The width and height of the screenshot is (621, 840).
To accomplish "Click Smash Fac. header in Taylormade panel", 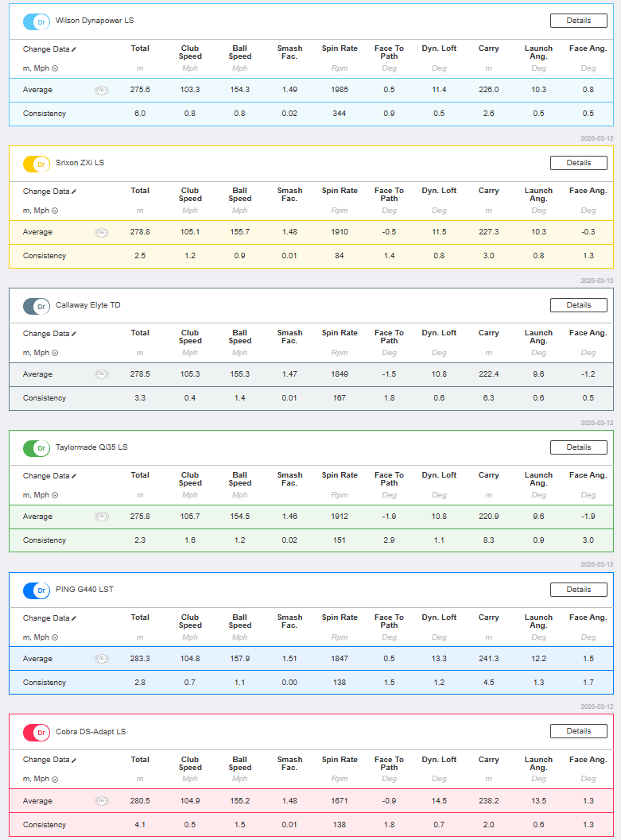I will pos(290,479).
